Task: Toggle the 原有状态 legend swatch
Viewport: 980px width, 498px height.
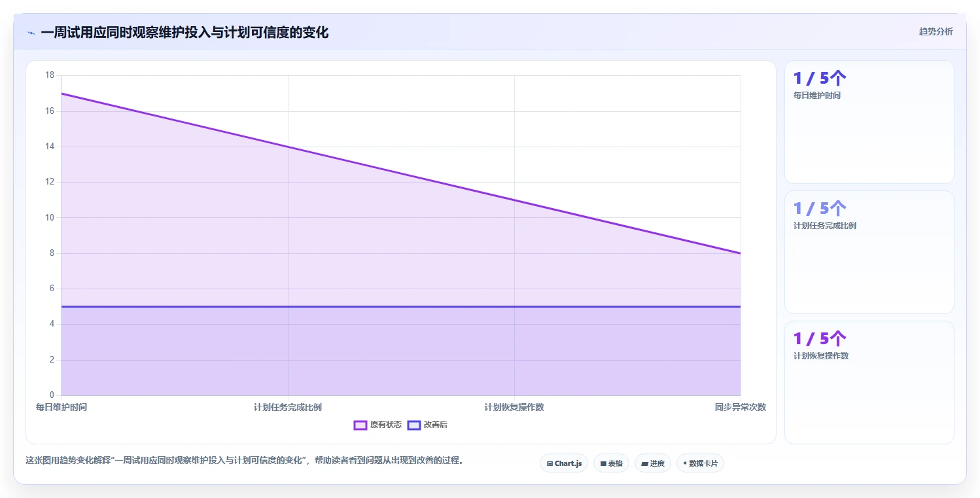Action: coord(360,425)
